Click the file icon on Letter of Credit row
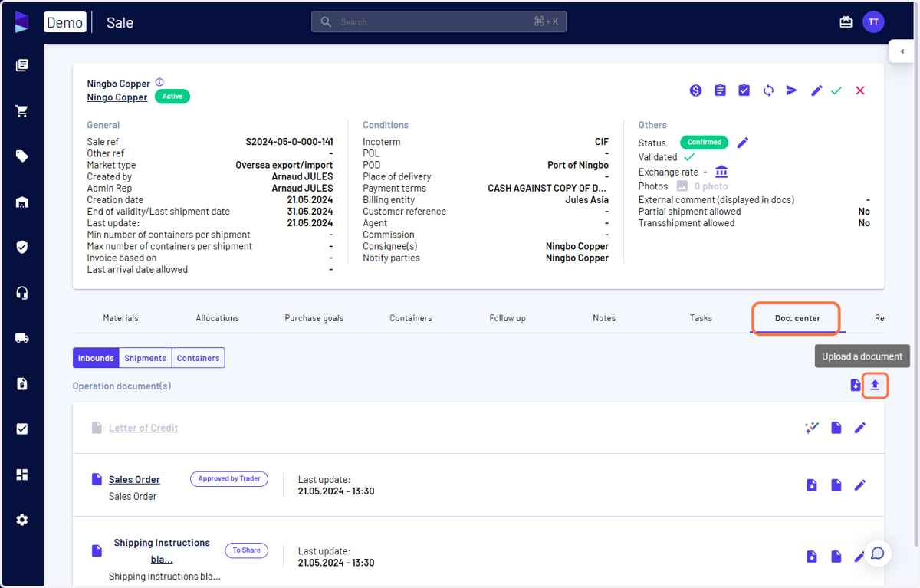This screenshot has height=588, width=920. 836,428
